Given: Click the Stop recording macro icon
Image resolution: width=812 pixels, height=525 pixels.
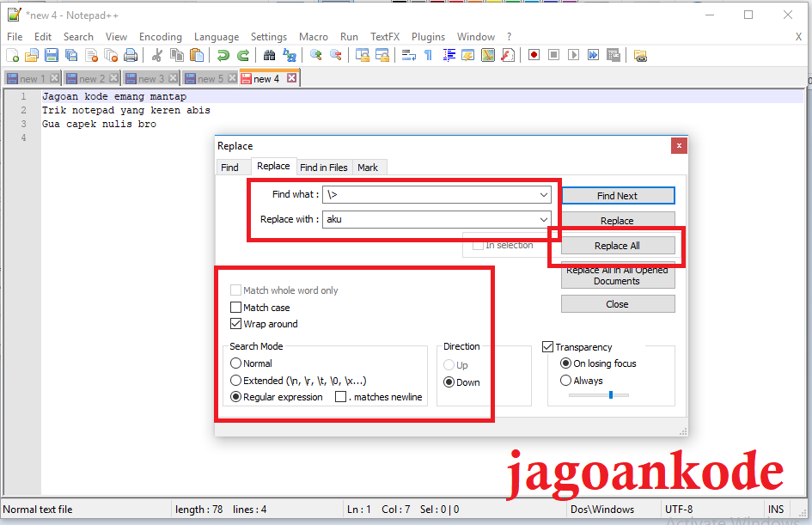Looking at the screenshot, I should (553, 55).
